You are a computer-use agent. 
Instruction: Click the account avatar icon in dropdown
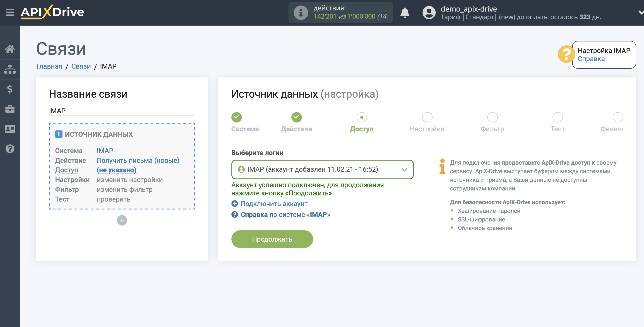[241, 169]
